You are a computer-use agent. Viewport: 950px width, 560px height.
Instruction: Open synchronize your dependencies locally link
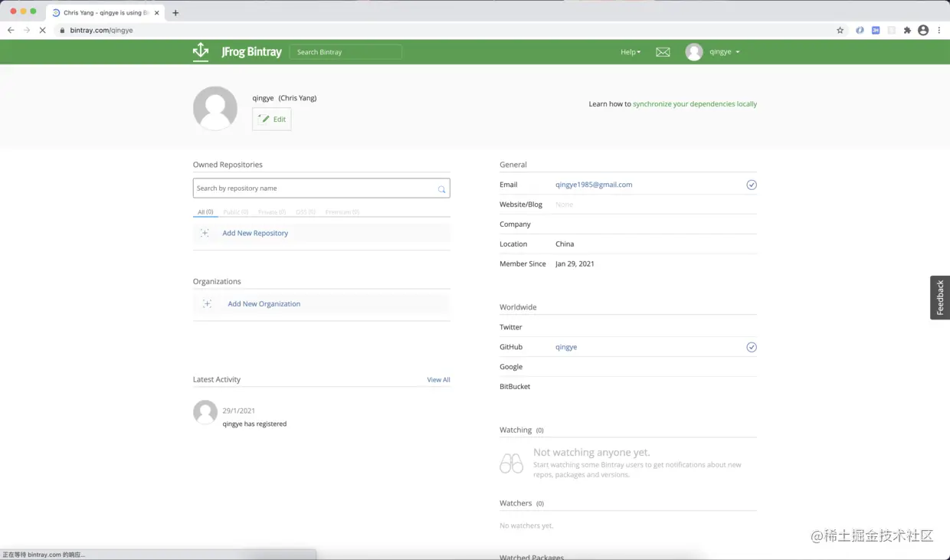pyautogui.click(x=695, y=104)
